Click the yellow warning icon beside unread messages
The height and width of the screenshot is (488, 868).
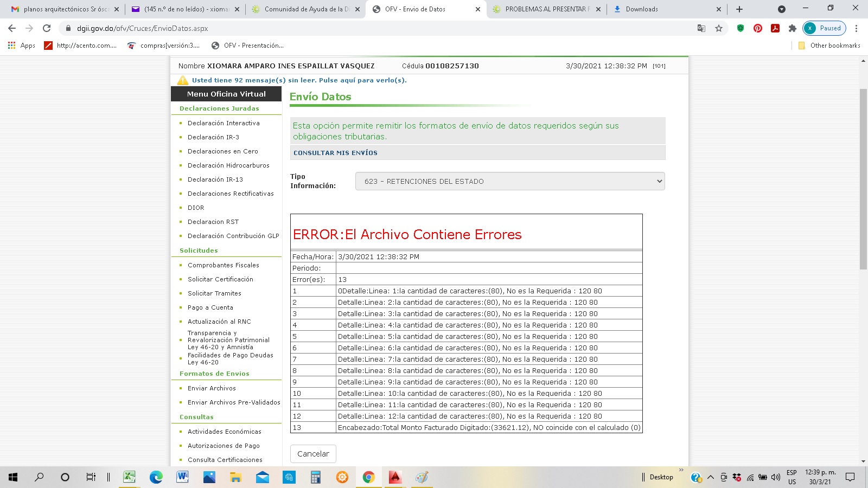click(x=183, y=80)
